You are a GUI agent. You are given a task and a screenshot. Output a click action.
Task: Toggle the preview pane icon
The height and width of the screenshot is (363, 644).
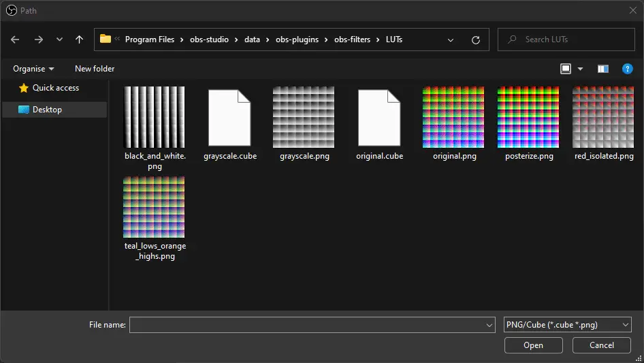(x=603, y=69)
